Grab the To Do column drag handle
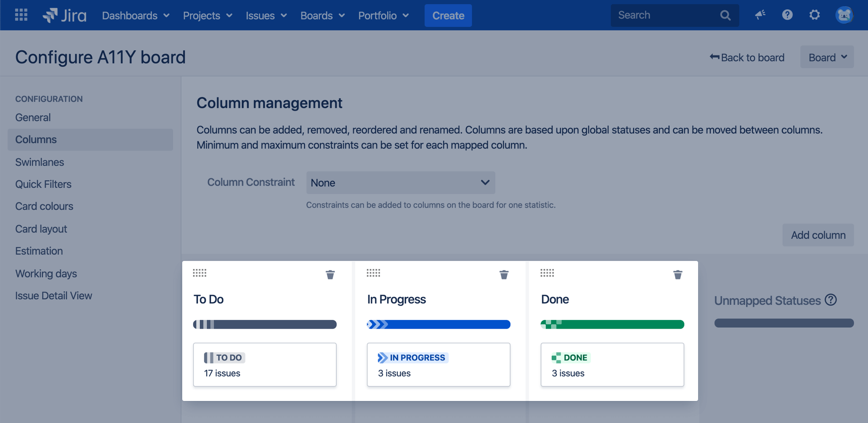The width and height of the screenshot is (868, 423). click(199, 273)
